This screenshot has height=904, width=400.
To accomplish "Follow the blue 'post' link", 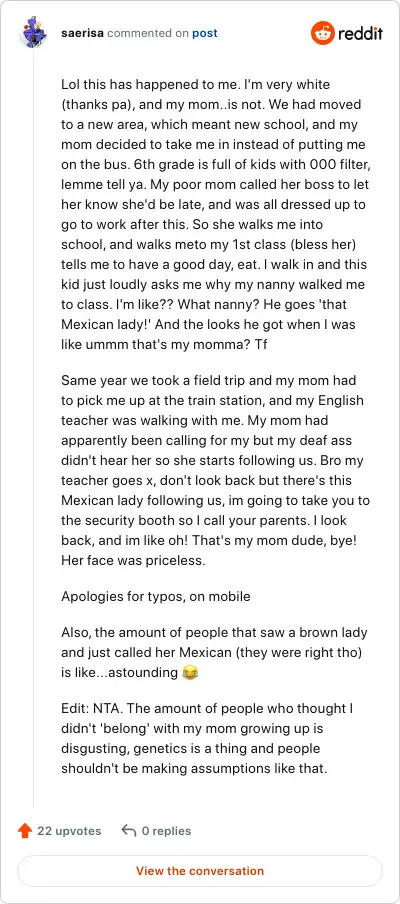I will click(205, 33).
